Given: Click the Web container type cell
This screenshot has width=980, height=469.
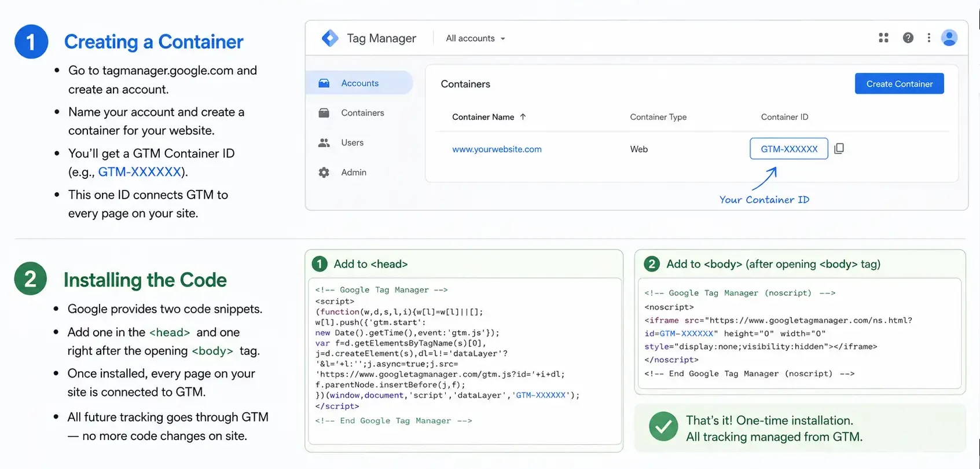Looking at the screenshot, I should click(639, 149).
